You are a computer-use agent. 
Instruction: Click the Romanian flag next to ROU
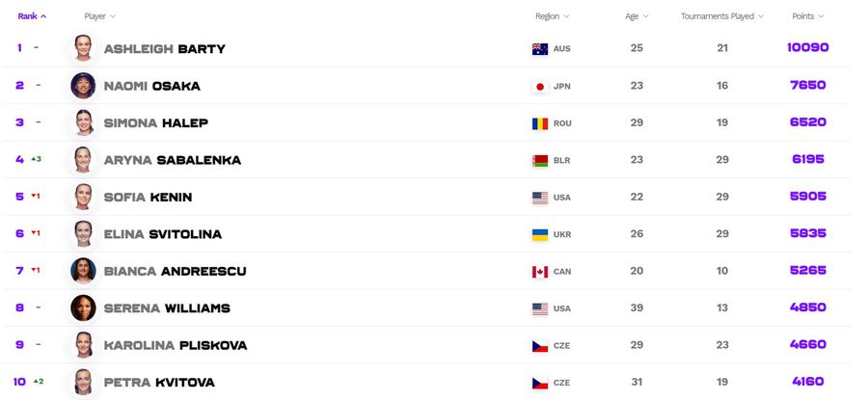540,123
